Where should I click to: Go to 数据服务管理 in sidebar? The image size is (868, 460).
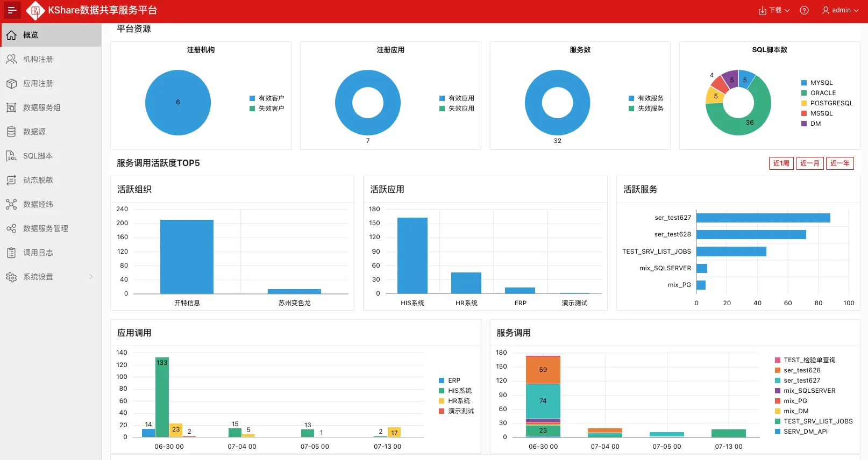[x=46, y=228]
